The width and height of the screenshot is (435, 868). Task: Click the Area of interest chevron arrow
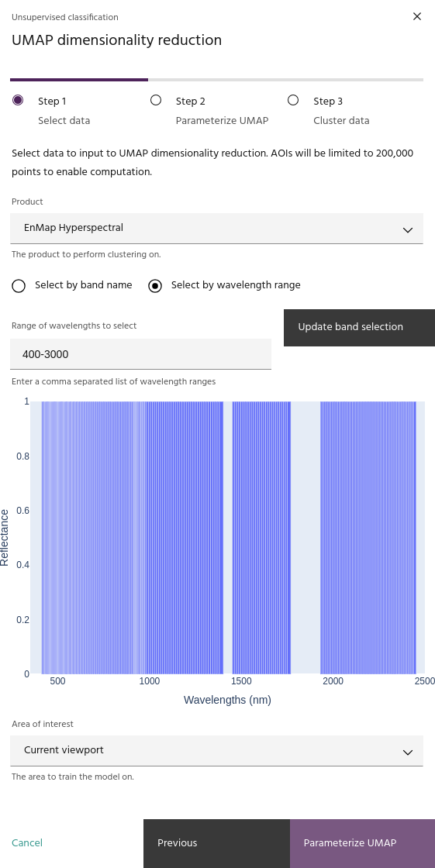tap(408, 753)
